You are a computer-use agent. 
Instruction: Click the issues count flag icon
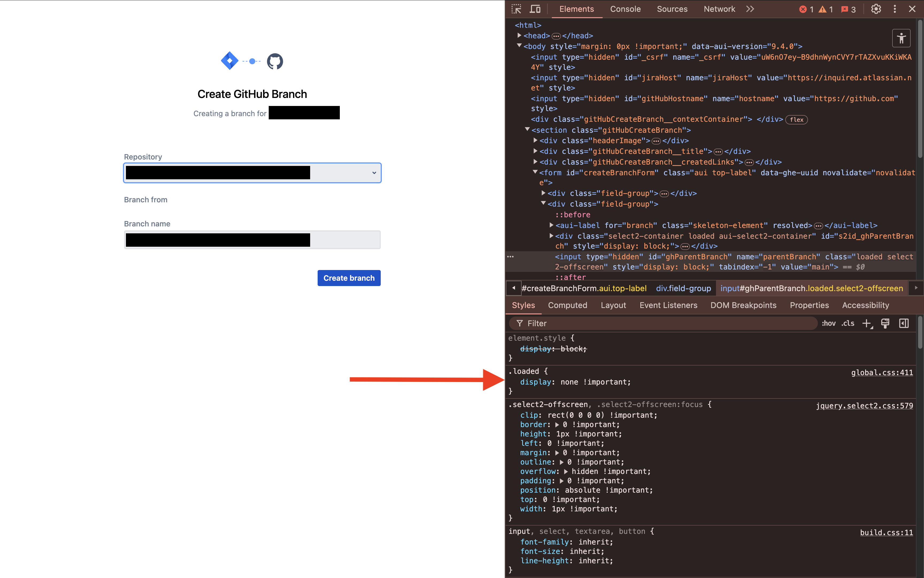click(x=848, y=9)
